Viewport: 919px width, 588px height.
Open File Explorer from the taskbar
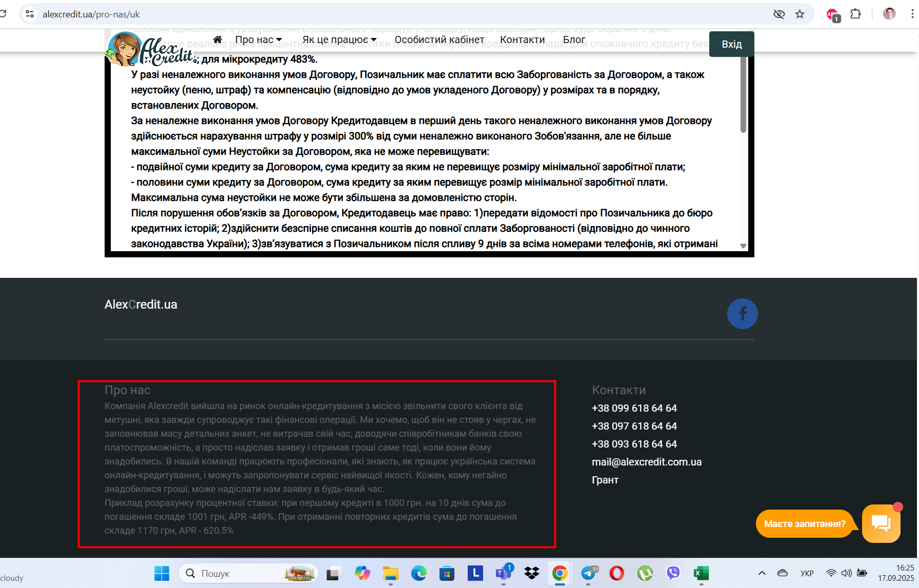coord(390,573)
